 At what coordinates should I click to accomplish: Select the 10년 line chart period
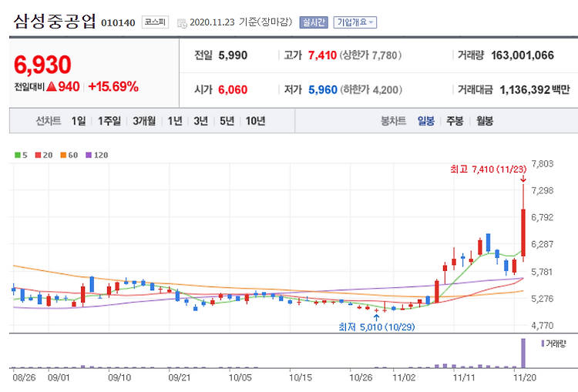tap(255, 121)
